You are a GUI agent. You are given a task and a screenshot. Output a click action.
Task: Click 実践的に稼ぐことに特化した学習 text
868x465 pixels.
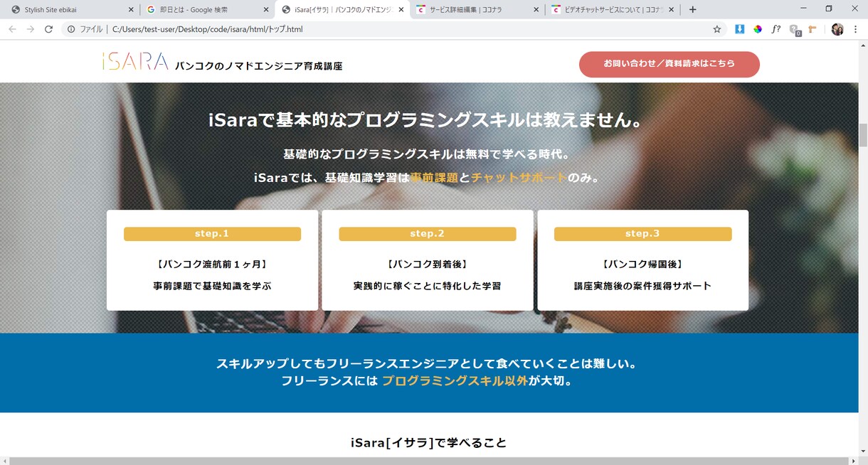point(428,286)
